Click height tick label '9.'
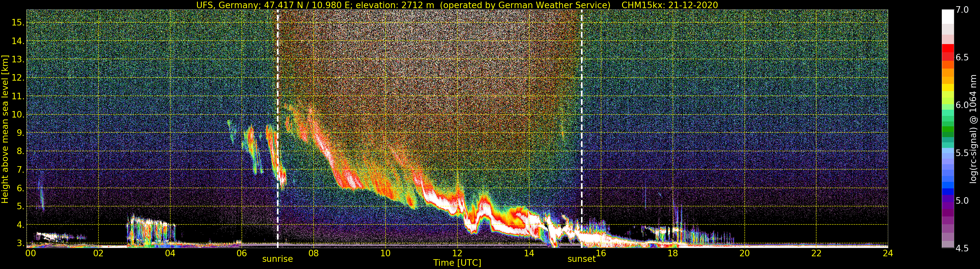Viewport: 980px width, 269px height. (20, 133)
